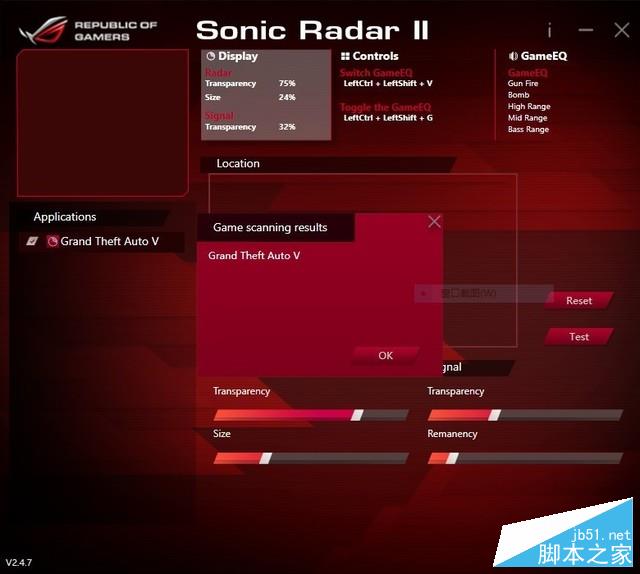This screenshot has height=574, width=640.
Task: Select the Gun Fire GameEQ preset
Action: 523,83
